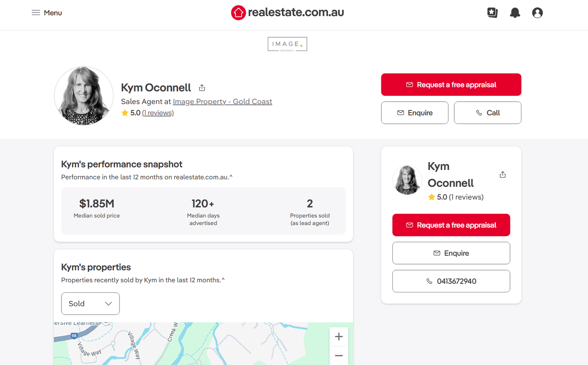Click the Enquire button in sidebar card
Viewport: 588px width, 365px height.
[x=451, y=253]
